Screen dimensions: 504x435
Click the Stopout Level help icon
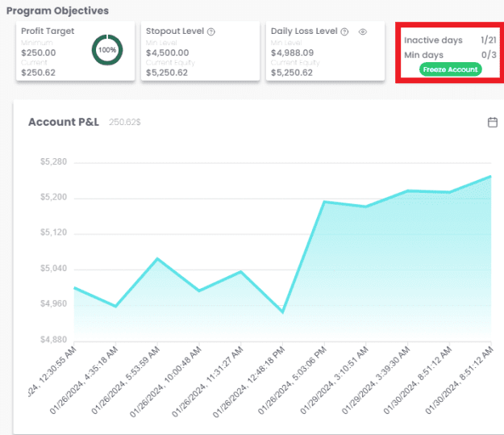click(211, 31)
